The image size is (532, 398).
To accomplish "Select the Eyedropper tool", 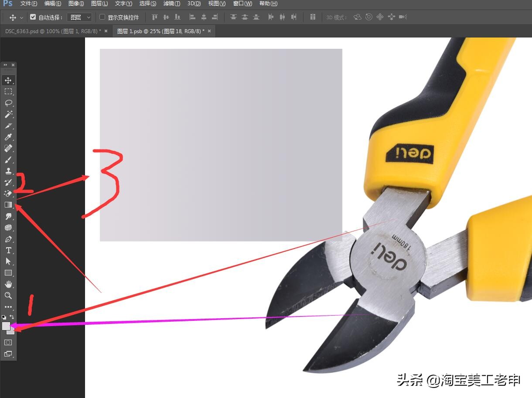I will pyautogui.click(x=8, y=137).
